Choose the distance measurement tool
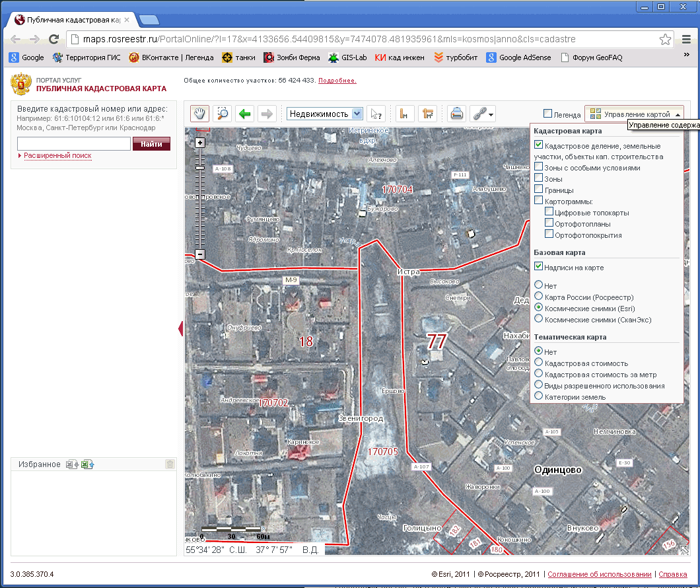 405,114
